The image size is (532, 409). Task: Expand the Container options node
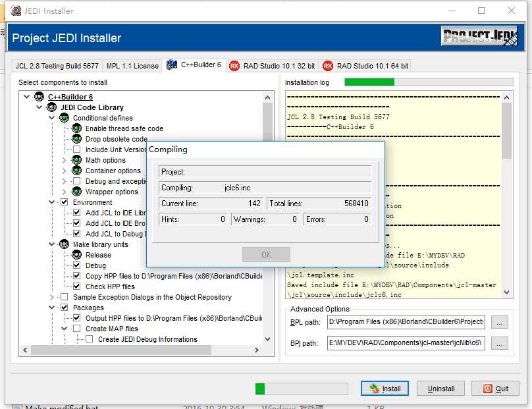click(x=64, y=171)
